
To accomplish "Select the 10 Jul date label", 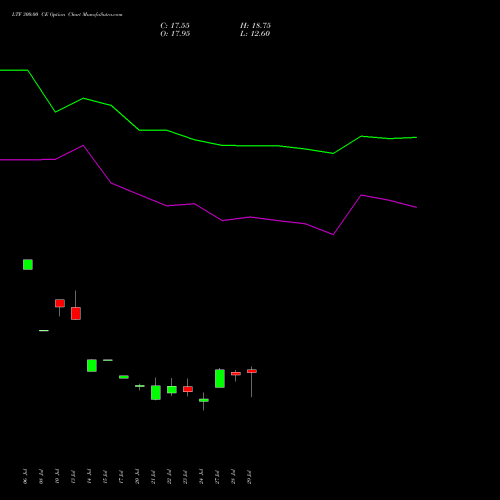I will 57,476.
